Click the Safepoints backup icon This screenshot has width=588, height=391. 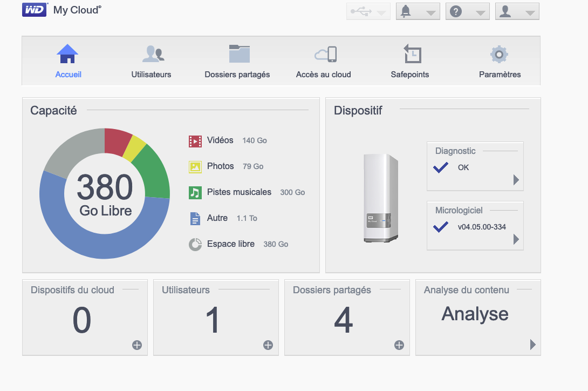[412, 53]
